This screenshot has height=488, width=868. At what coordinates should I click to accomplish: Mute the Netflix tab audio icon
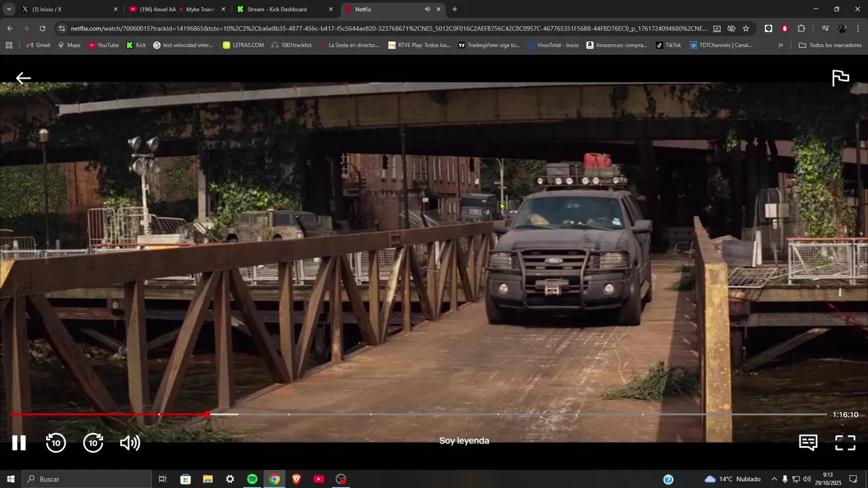click(427, 9)
